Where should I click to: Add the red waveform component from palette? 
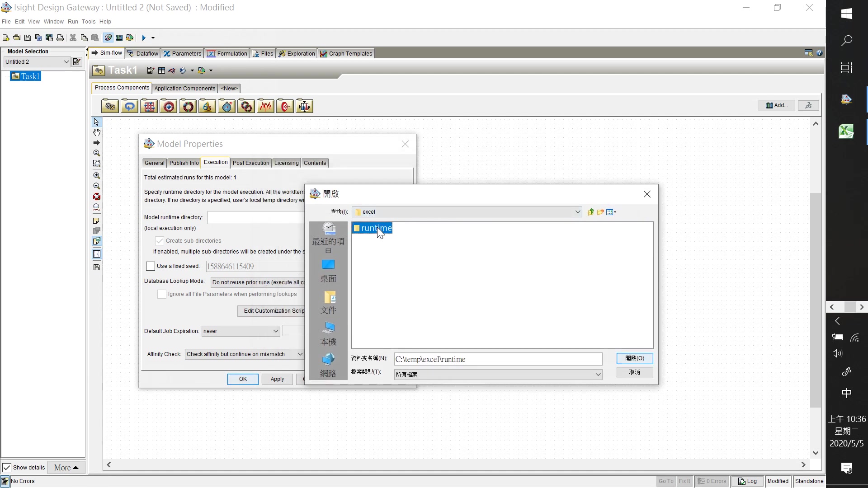pos(265,107)
